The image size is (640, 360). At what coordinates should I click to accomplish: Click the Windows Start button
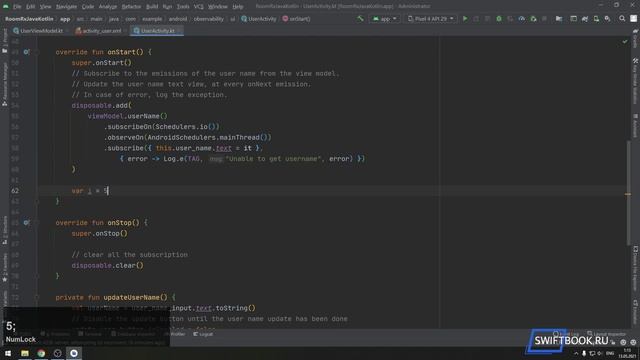click(x=8, y=353)
